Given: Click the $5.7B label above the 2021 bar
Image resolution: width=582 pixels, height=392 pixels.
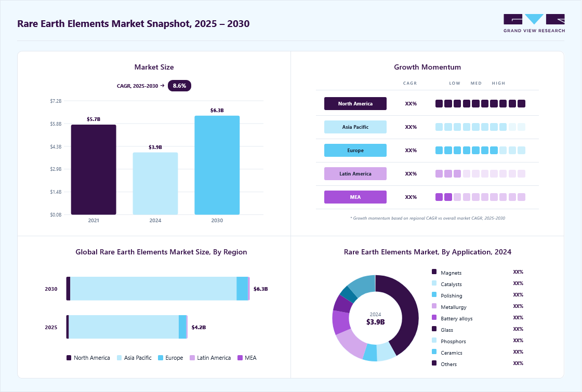Looking at the screenshot, I should point(94,119).
